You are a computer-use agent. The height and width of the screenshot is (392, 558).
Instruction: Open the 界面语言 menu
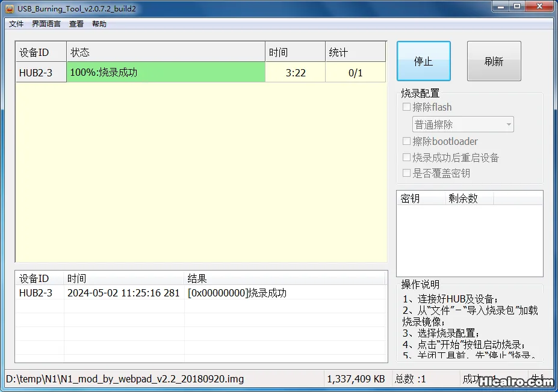46,24
